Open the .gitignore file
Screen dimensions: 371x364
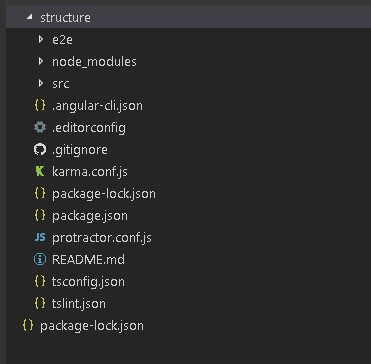coord(80,150)
